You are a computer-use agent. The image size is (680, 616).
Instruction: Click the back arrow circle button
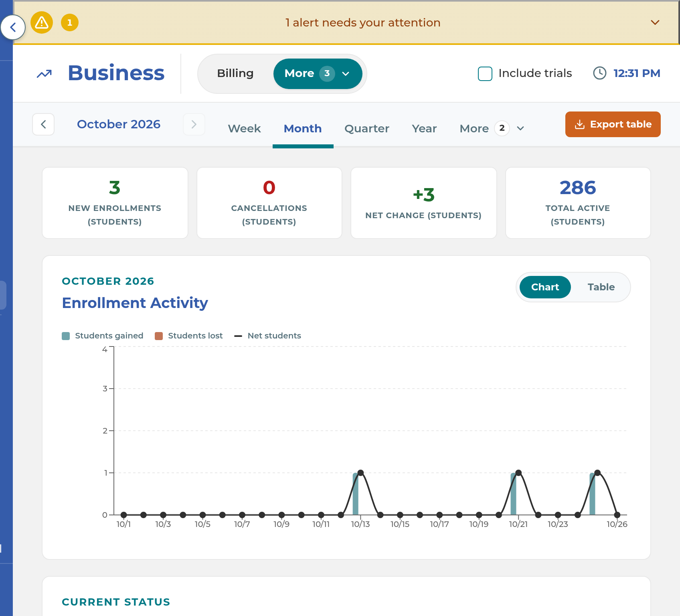tap(13, 27)
